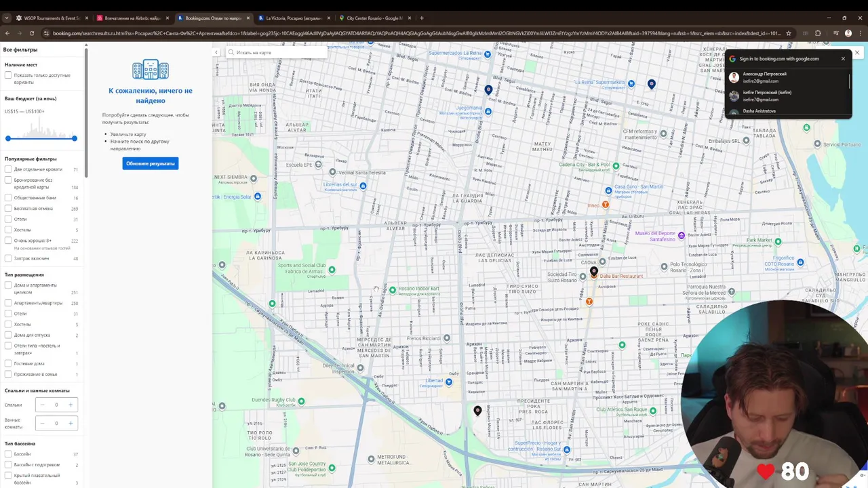Click the Museo del Deporte Santafesino marker
Screen dimensions: 868x488
click(x=682, y=236)
